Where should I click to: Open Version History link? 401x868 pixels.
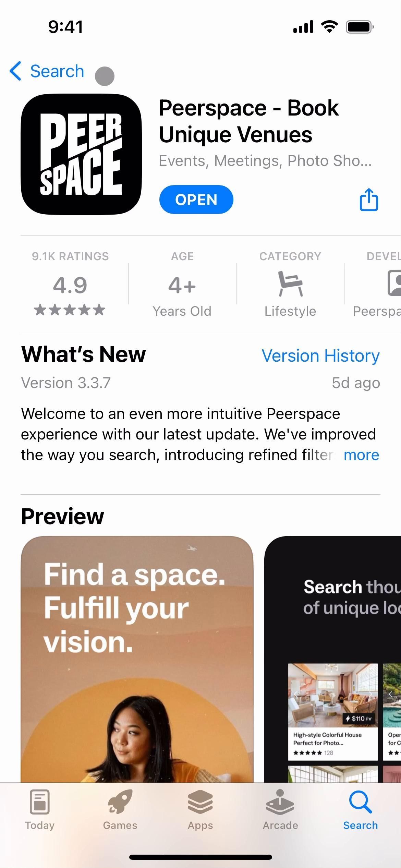coord(321,355)
